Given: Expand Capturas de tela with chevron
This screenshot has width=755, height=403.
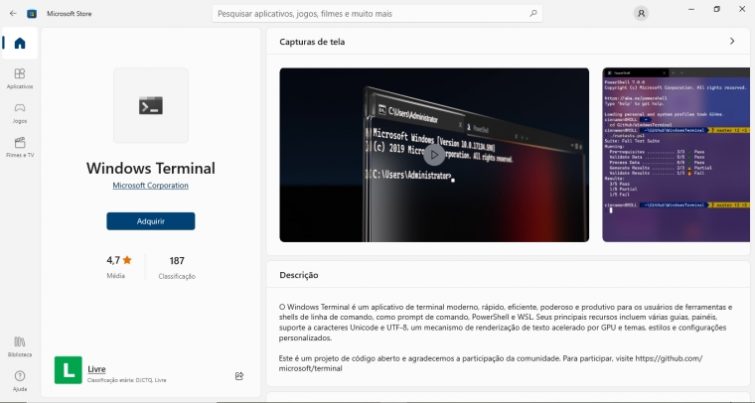Looking at the screenshot, I should (x=732, y=41).
